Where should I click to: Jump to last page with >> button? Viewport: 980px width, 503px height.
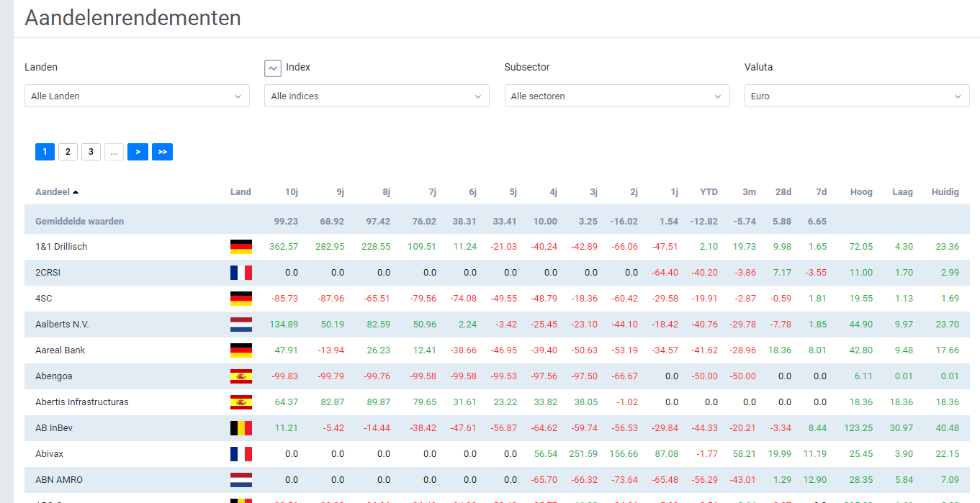162,152
